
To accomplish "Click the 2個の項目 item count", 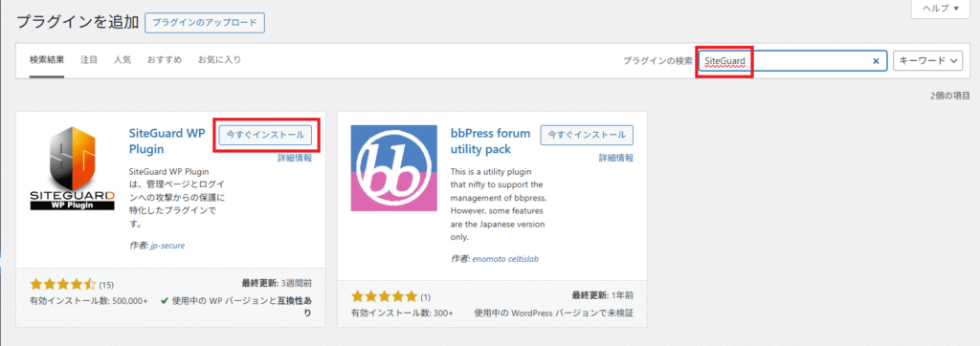I will (950, 96).
